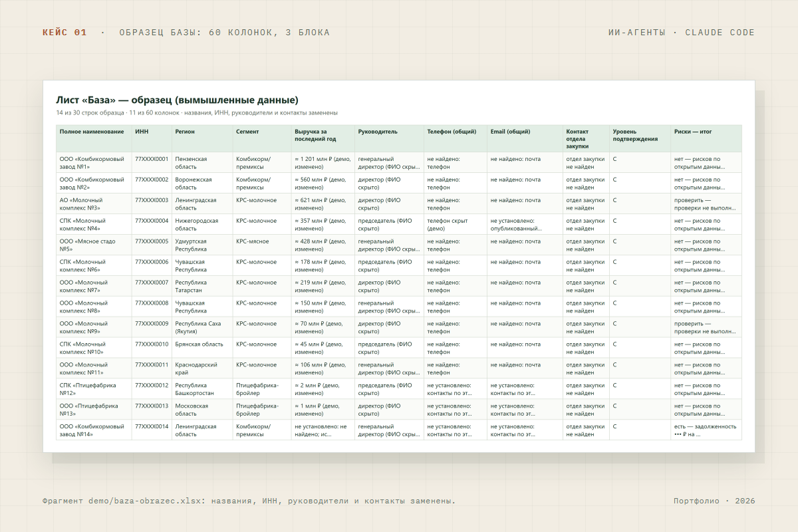Select cell СПК «Птицефабрика №12»
The image size is (798, 532).
[x=94, y=389]
